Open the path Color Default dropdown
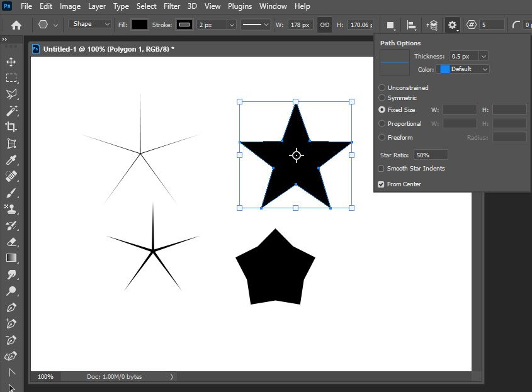The width and height of the screenshot is (532, 392). tap(464, 69)
